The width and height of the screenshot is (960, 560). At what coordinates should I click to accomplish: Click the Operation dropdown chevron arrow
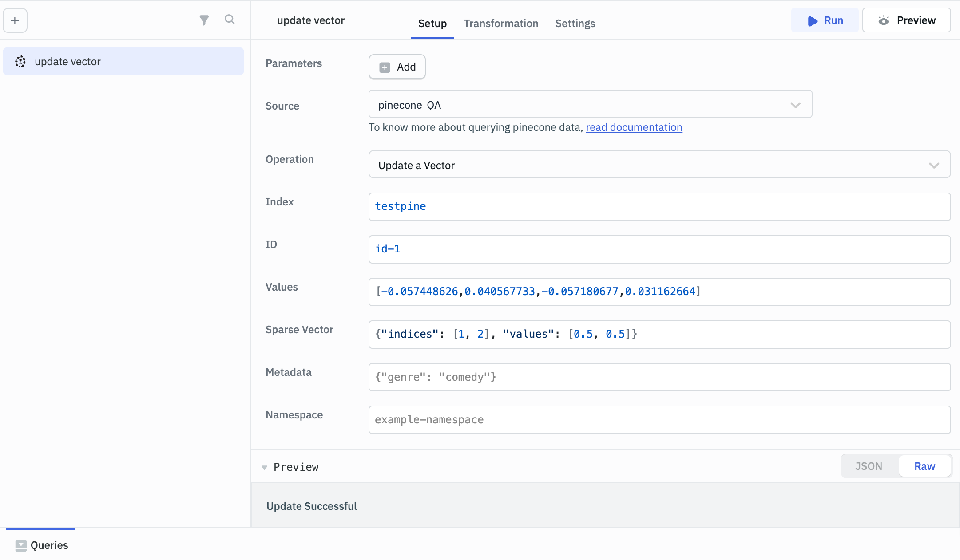[934, 166]
